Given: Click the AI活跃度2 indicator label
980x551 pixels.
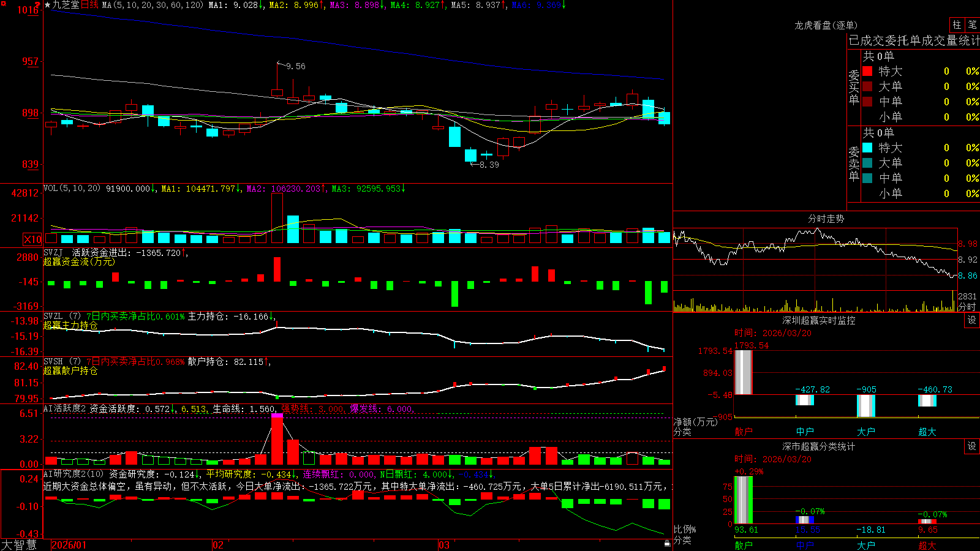Looking at the screenshot, I should click(x=65, y=409).
